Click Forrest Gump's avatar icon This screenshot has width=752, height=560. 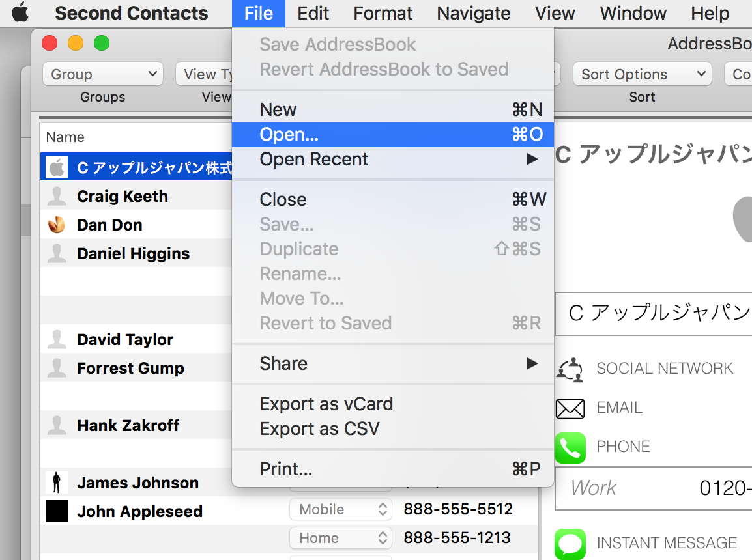(x=57, y=368)
